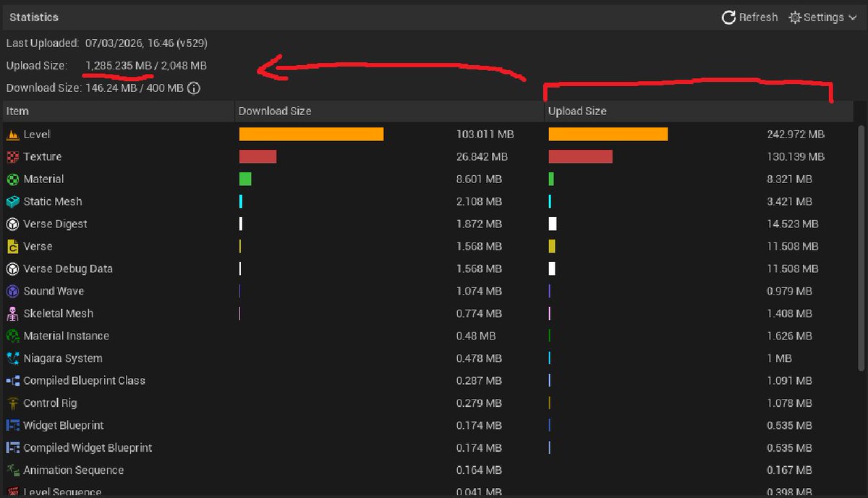Click the Verse Debug Data icon
Viewport: 868px width, 498px height.
pos(13,269)
